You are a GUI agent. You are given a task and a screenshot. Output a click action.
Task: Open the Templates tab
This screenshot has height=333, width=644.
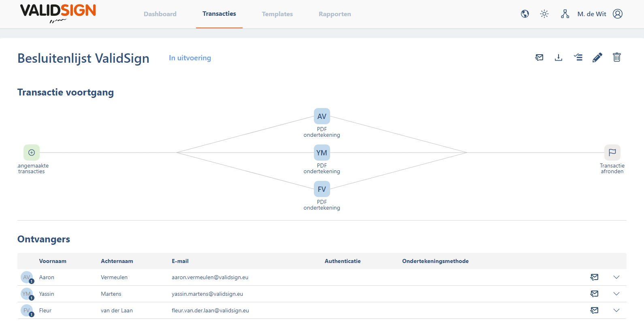(277, 14)
